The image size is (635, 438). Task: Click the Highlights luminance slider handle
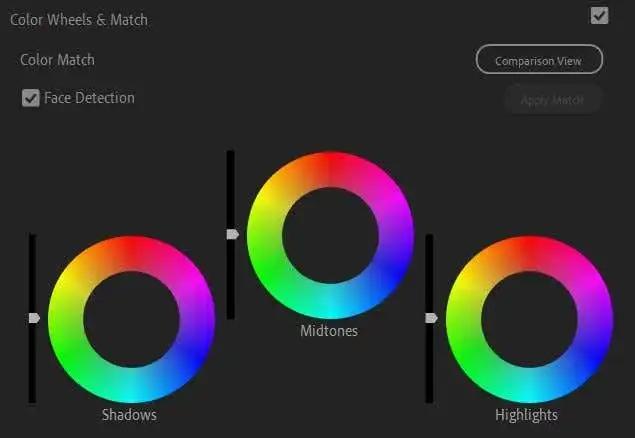pyautogui.click(x=431, y=318)
